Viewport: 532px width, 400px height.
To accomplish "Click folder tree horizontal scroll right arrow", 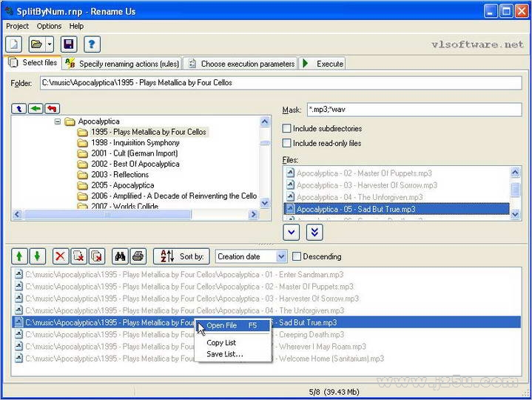I will point(253,214).
